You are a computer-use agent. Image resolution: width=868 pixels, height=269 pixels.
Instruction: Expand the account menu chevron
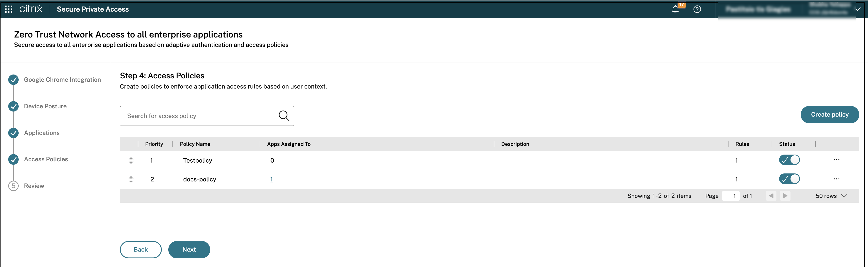tap(858, 9)
